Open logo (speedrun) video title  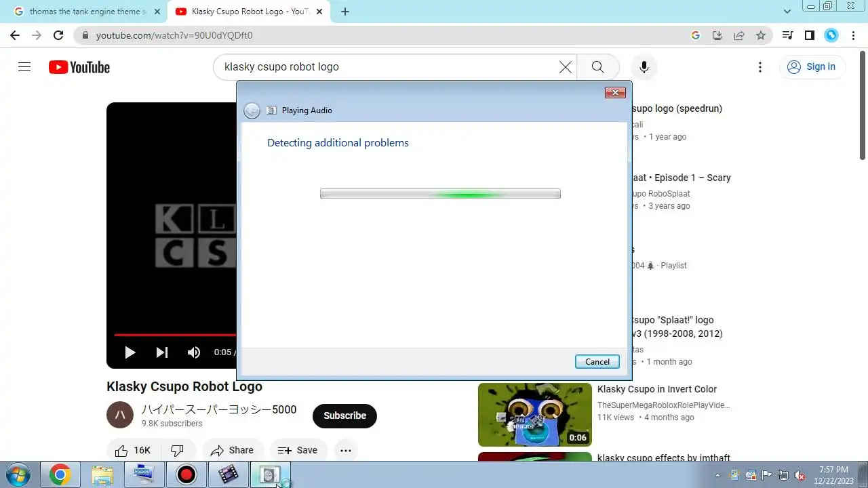[677, 108]
